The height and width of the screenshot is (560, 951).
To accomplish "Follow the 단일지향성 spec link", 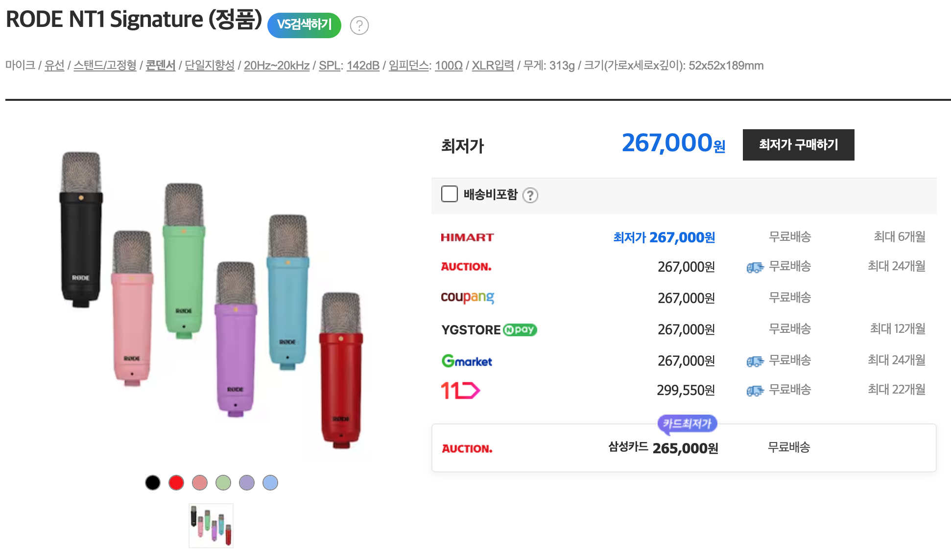I will (210, 66).
